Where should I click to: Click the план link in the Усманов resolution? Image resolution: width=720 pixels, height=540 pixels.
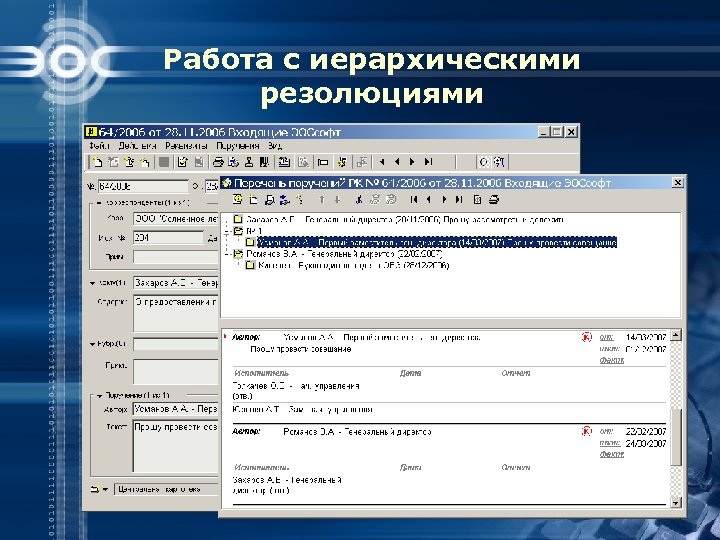[x=610, y=349]
